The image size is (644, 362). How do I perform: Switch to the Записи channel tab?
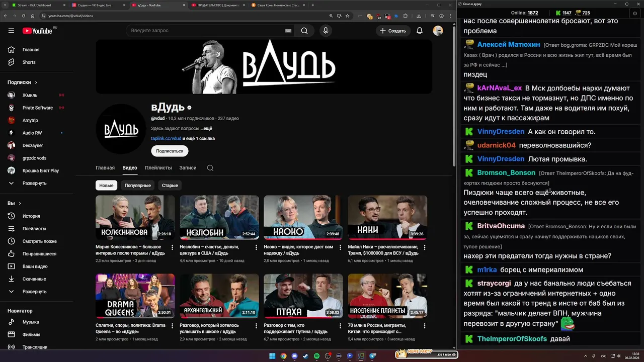click(188, 168)
